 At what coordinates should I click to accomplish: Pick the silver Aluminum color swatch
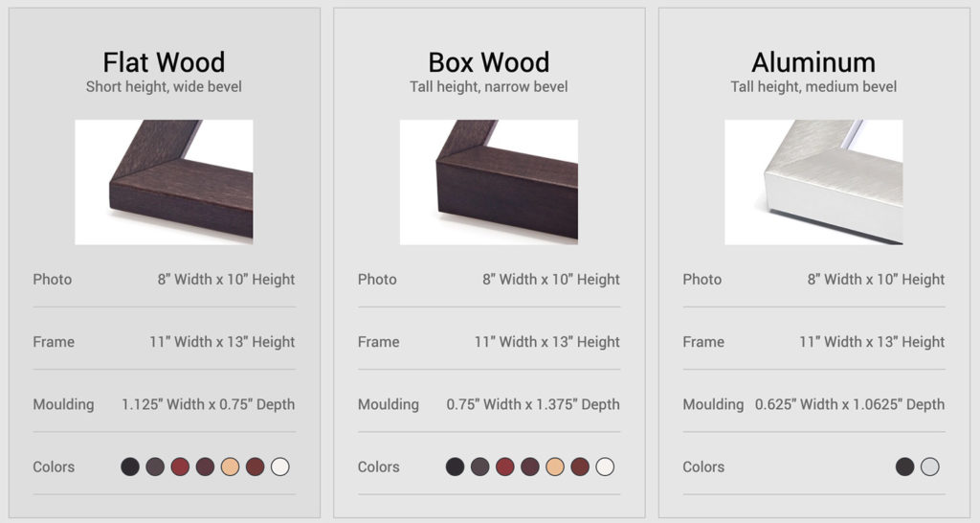(x=930, y=466)
